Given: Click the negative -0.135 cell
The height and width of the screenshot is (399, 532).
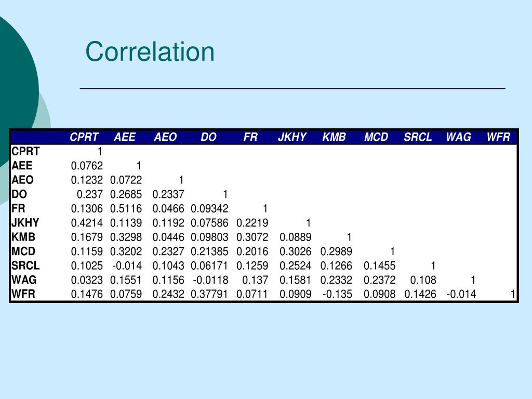Looking at the screenshot, I should pos(338,294).
